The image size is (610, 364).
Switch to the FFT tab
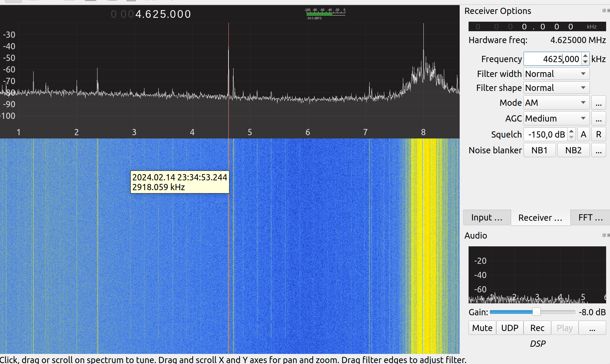[590, 218]
